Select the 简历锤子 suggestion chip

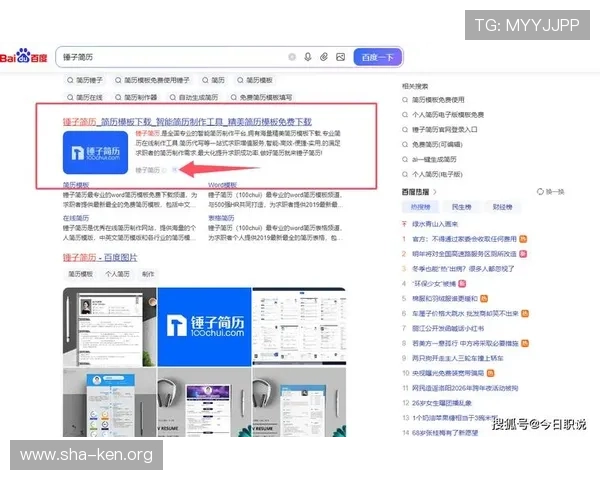[x=85, y=80]
